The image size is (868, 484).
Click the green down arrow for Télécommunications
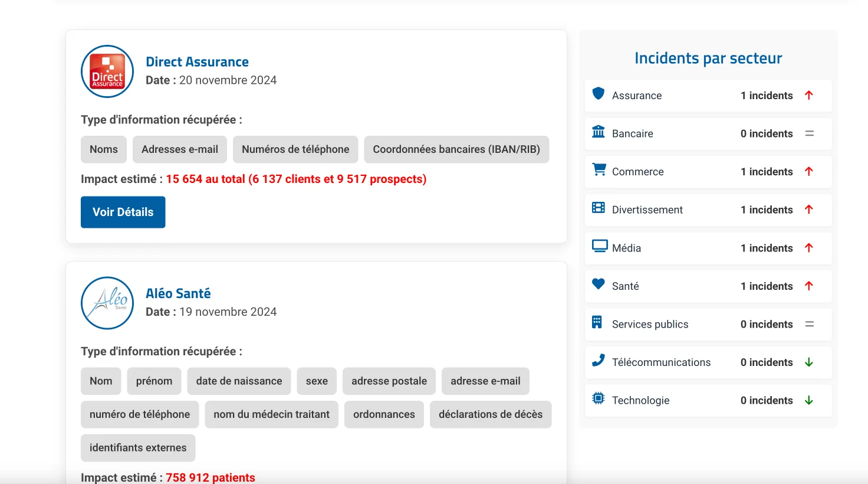coord(809,362)
